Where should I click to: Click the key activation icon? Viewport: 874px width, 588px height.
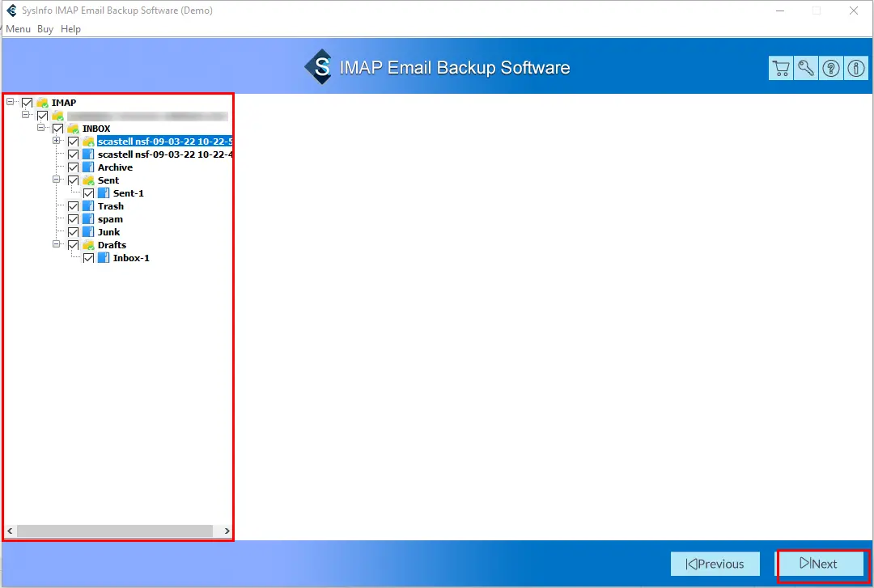point(806,69)
